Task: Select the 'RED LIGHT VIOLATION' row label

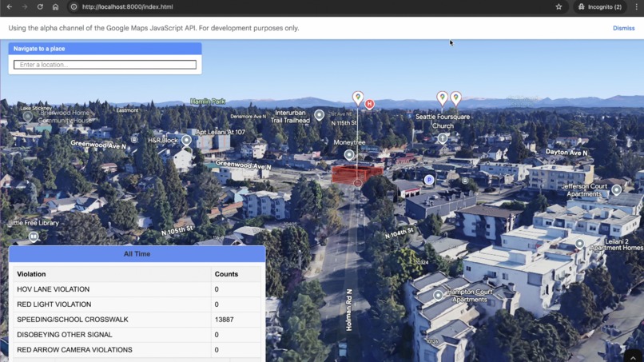Action: click(x=54, y=304)
